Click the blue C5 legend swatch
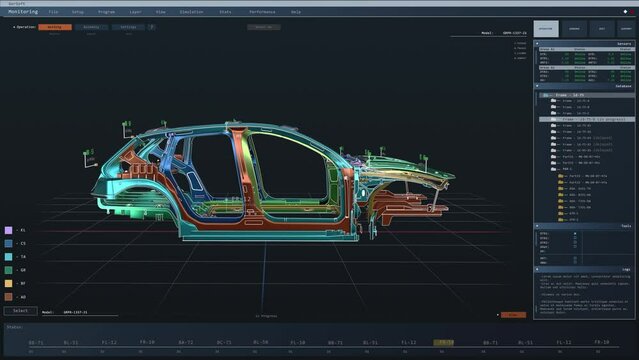Image resolution: width=639 pixels, height=360 pixels. tap(9, 243)
